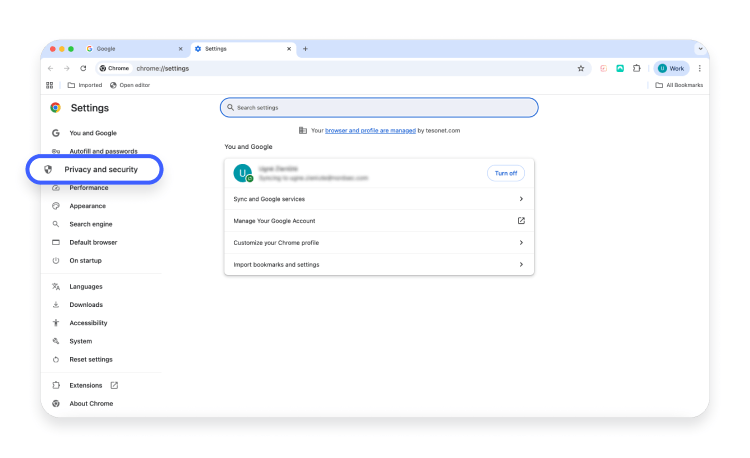
Task: Open the Chrome three-dot menu
Action: (699, 68)
